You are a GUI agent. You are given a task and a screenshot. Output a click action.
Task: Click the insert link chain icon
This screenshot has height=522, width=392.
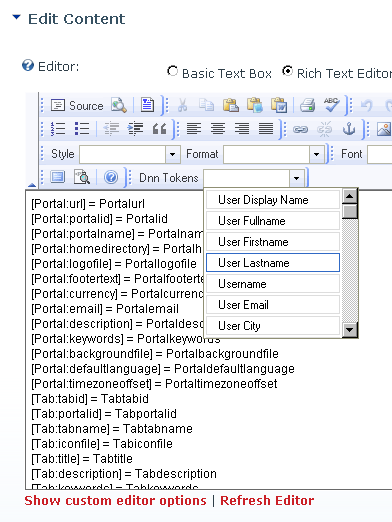click(x=300, y=129)
